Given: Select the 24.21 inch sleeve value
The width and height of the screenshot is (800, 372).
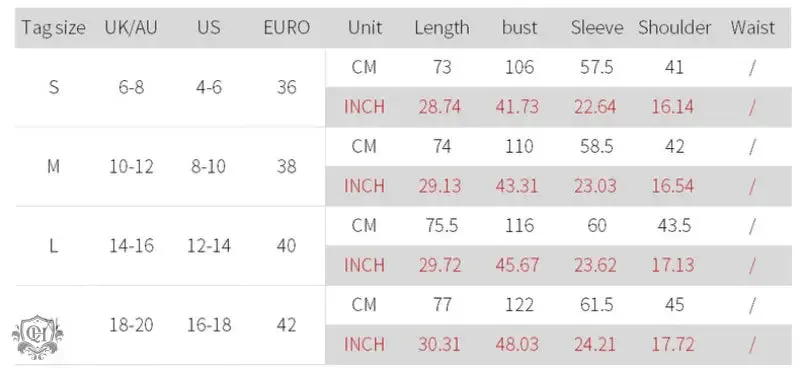Looking at the screenshot, I should pos(595,344).
